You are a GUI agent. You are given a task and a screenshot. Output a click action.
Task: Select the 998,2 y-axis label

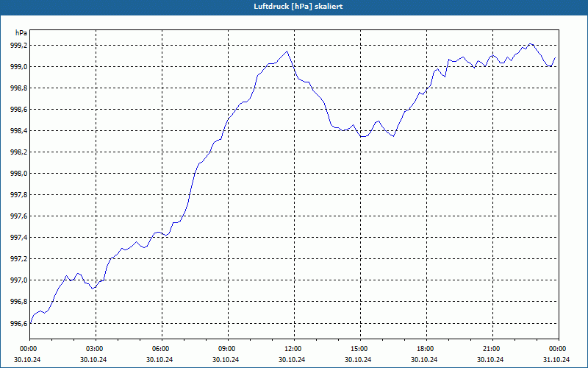19,152
